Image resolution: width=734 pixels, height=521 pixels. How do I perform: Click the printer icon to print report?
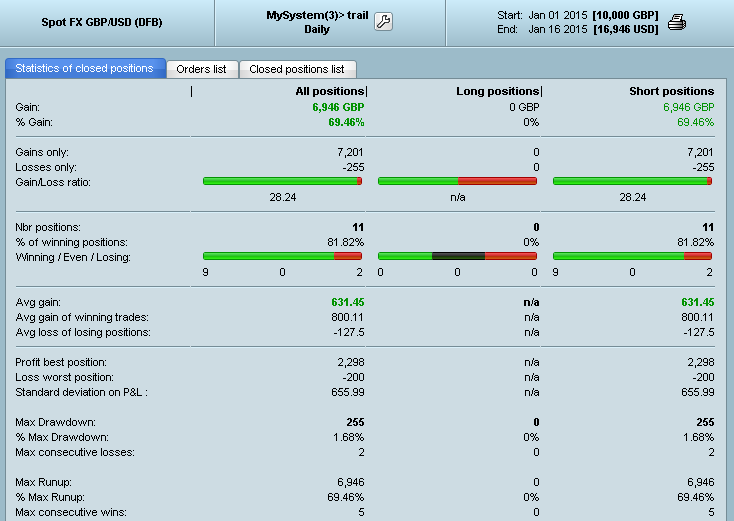pos(677,22)
